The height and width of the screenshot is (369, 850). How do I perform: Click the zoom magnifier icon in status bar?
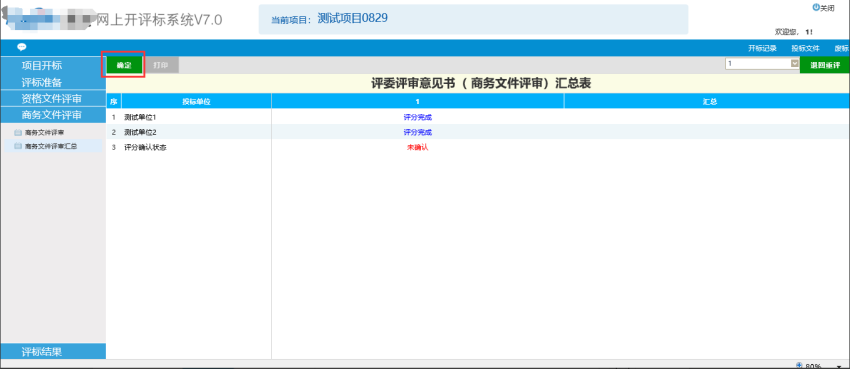pos(799,366)
